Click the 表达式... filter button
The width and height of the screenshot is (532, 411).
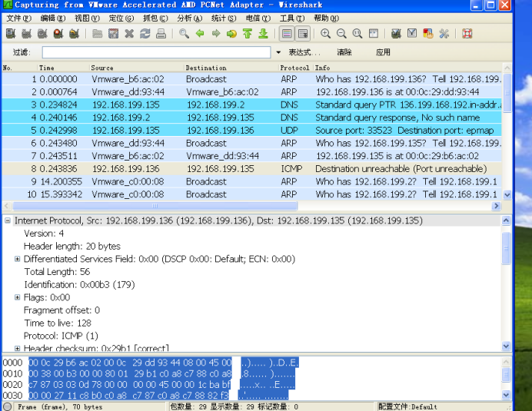pos(304,52)
